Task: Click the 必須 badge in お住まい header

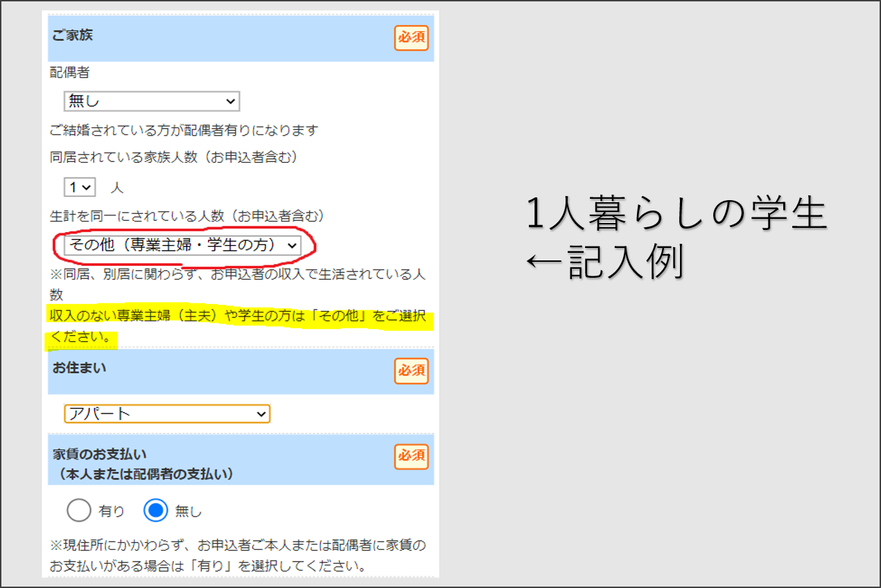Action: pyautogui.click(x=412, y=371)
